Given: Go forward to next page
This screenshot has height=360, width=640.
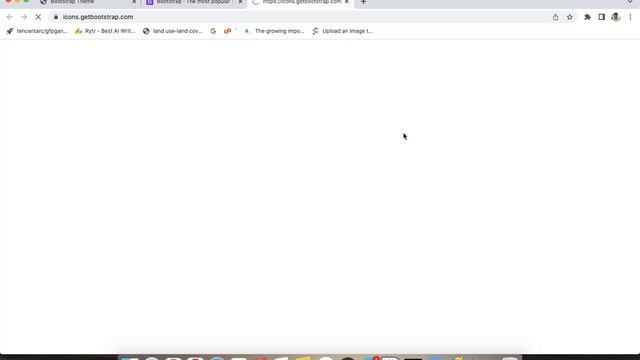Looking at the screenshot, I should tap(24, 17).
